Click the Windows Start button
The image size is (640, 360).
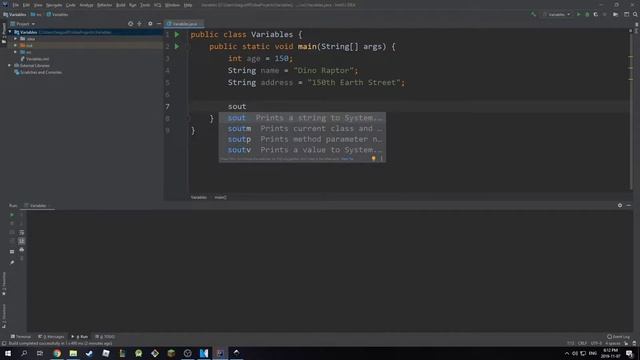click(x=8, y=353)
